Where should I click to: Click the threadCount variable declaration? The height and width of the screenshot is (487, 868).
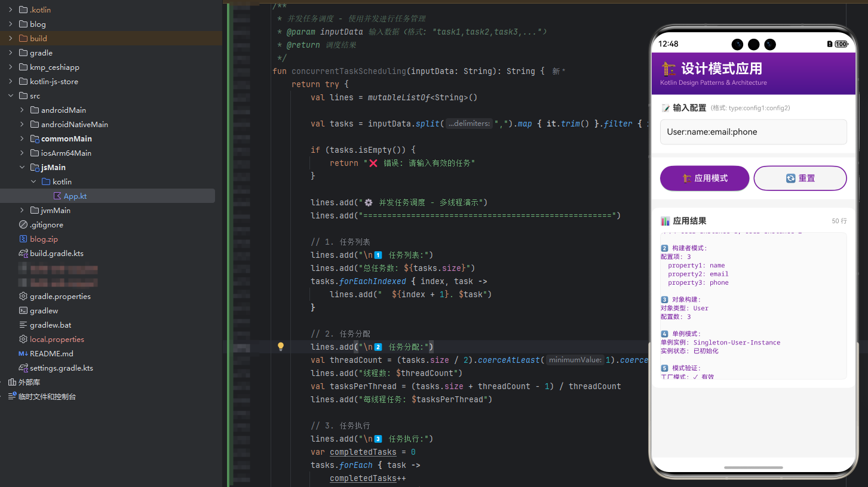pos(356,360)
